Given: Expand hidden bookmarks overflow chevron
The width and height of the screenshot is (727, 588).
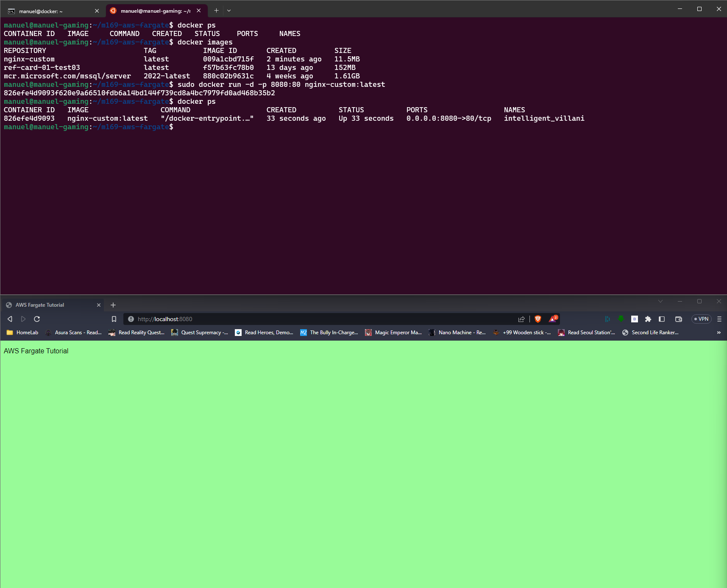Looking at the screenshot, I should 719,333.
